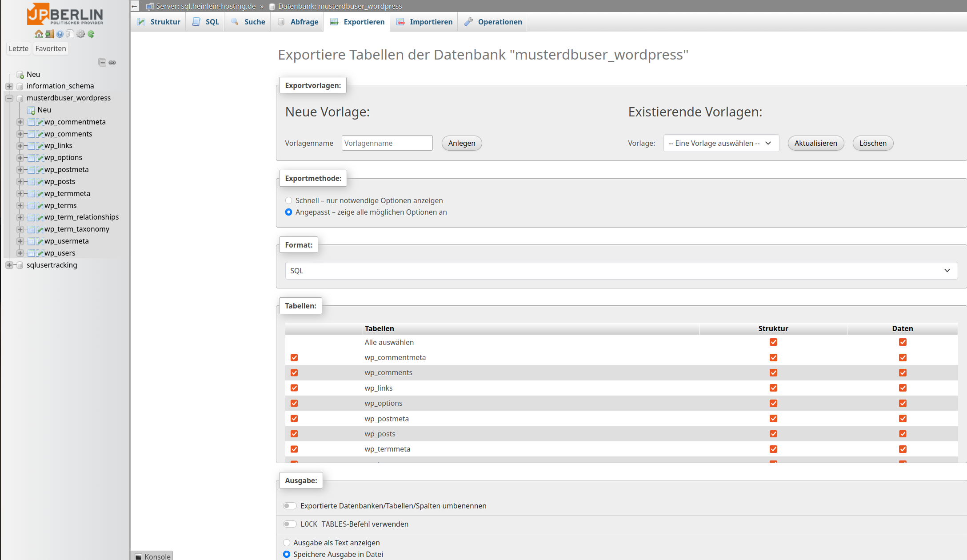The height and width of the screenshot is (560, 967).
Task: Switch to the Importieren tab
Action: 424,22
